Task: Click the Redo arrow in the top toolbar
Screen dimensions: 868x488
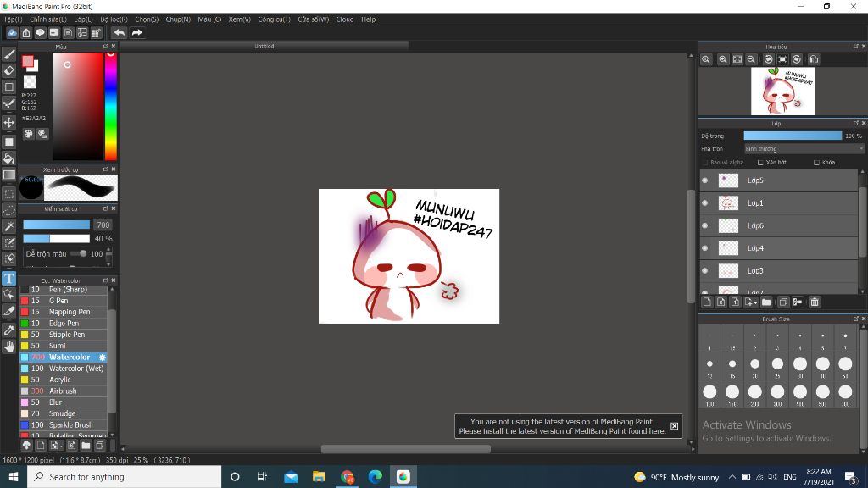Action: pos(136,33)
